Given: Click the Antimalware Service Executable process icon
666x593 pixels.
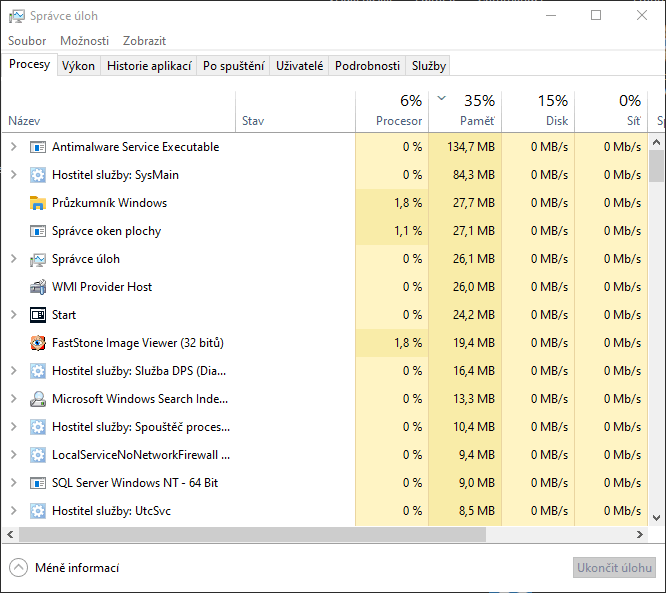Looking at the screenshot, I should [x=38, y=147].
